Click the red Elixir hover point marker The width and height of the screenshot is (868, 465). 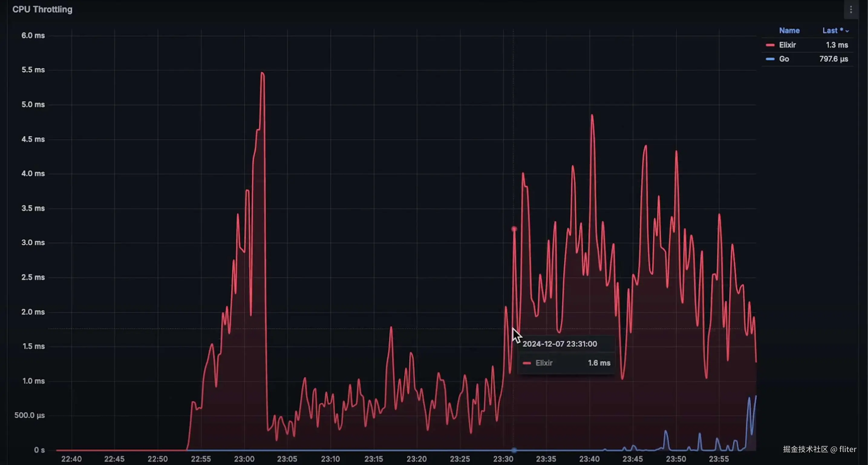pos(514,229)
